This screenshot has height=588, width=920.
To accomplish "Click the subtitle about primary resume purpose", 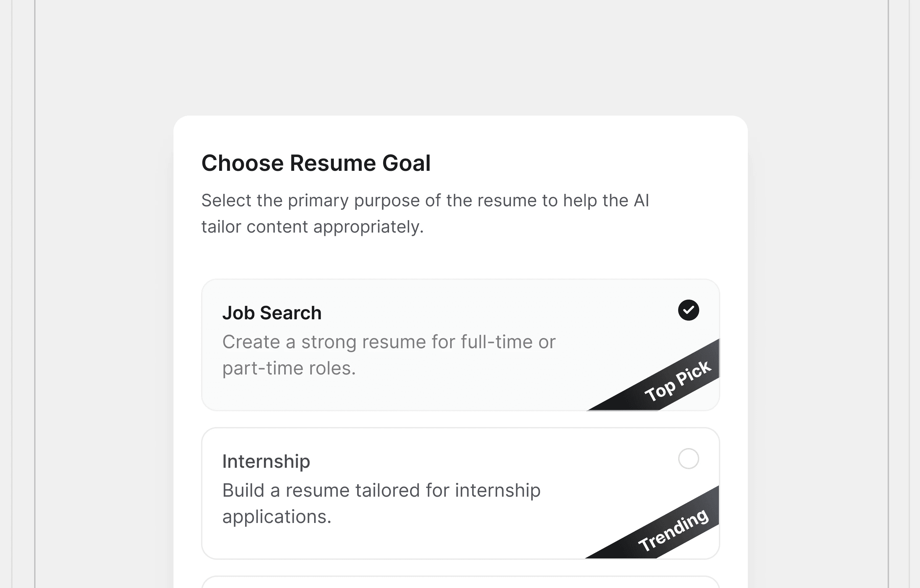I will (x=425, y=201).
